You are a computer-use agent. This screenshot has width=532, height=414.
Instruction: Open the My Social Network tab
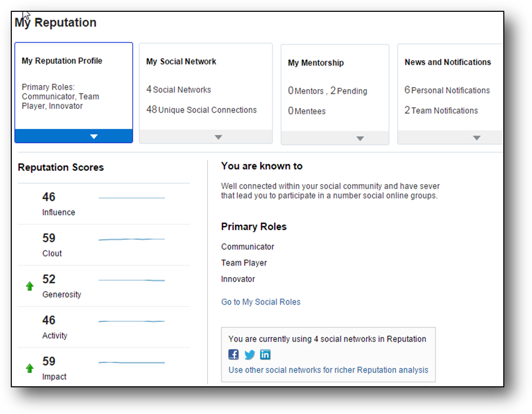(x=181, y=62)
